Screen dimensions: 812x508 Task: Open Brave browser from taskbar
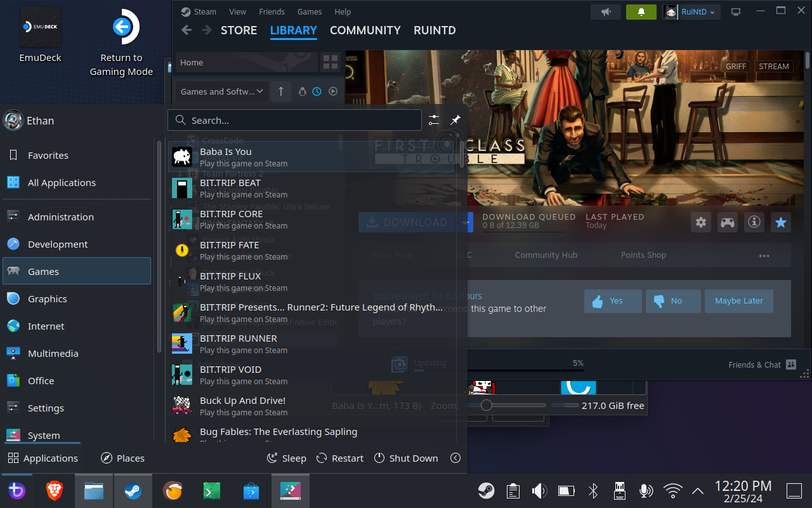55,491
